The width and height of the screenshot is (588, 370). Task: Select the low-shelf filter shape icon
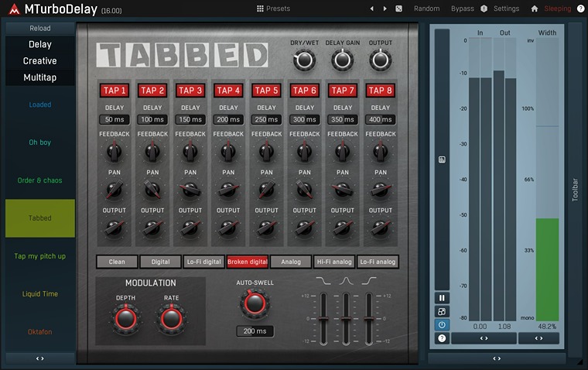click(x=323, y=281)
